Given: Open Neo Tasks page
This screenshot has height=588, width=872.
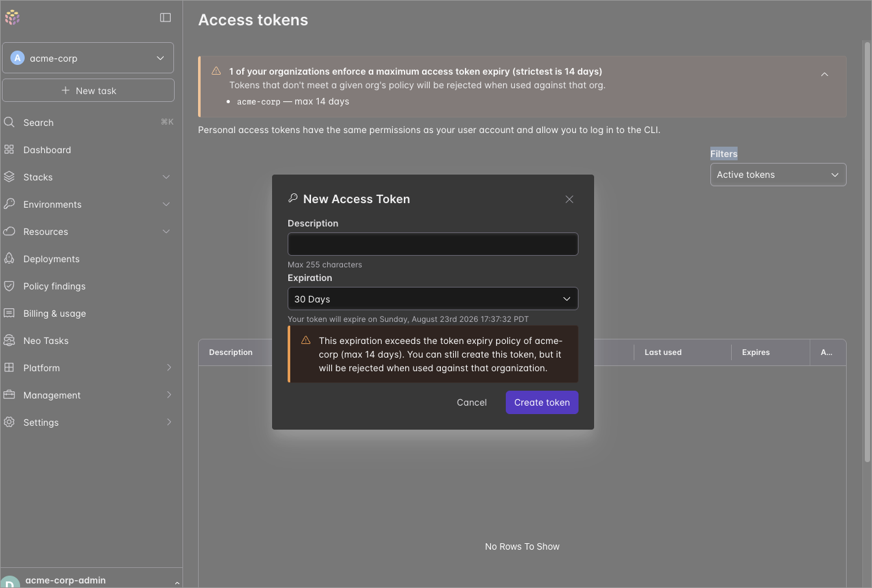Looking at the screenshot, I should tap(45, 341).
